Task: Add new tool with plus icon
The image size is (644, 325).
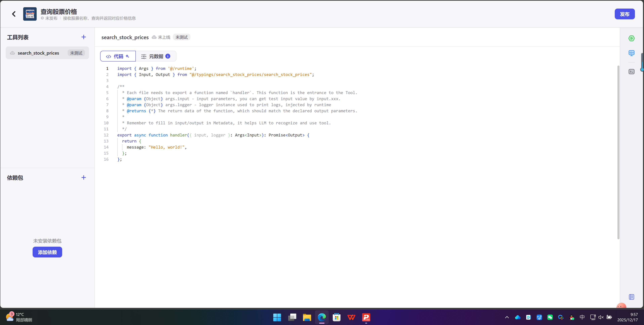Action: [x=84, y=37]
